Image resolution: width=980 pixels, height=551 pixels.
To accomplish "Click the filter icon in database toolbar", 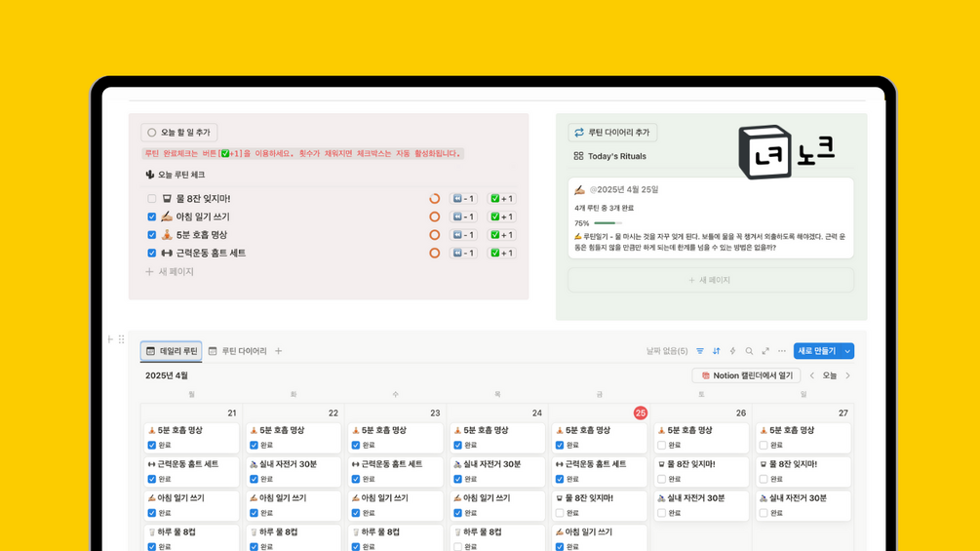I will tap(700, 351).
